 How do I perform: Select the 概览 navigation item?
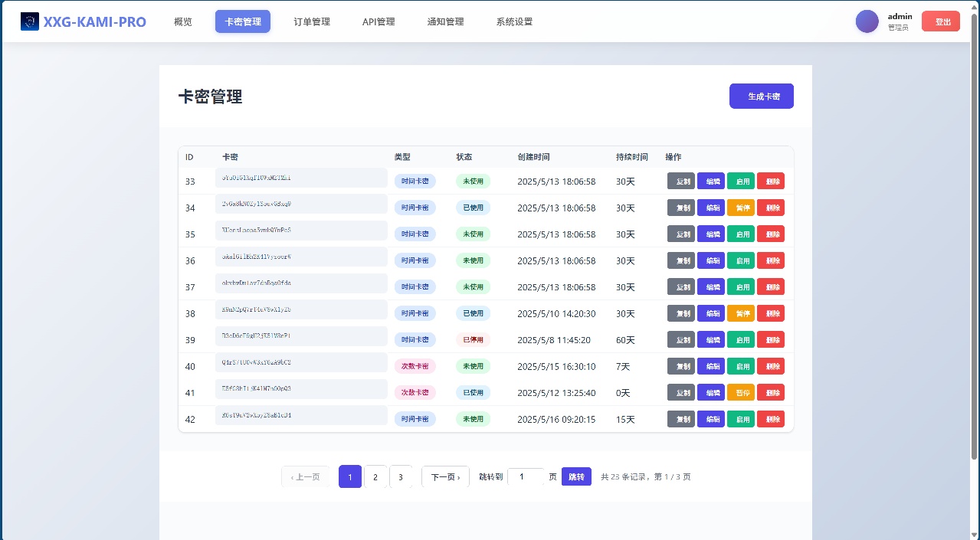point(182,21)
